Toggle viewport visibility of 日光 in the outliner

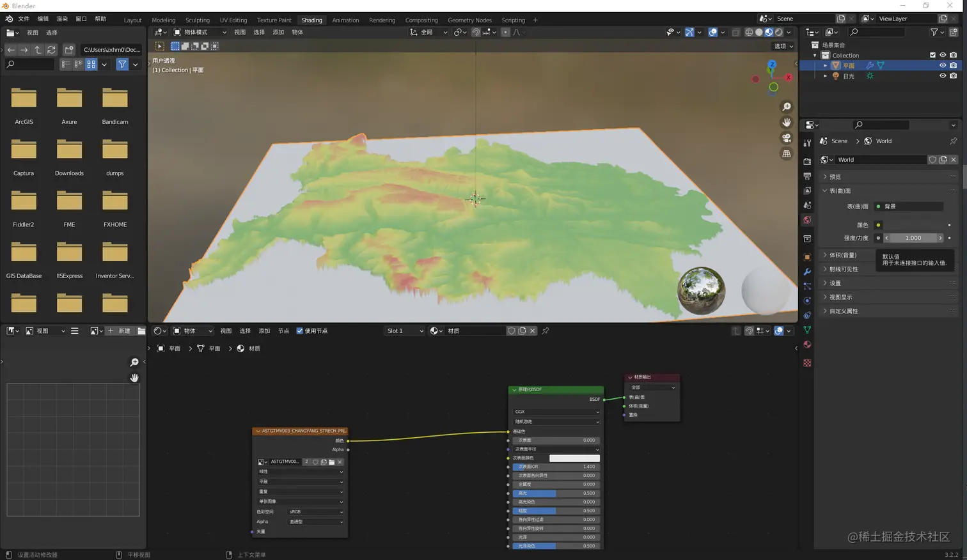pos(942,76)
